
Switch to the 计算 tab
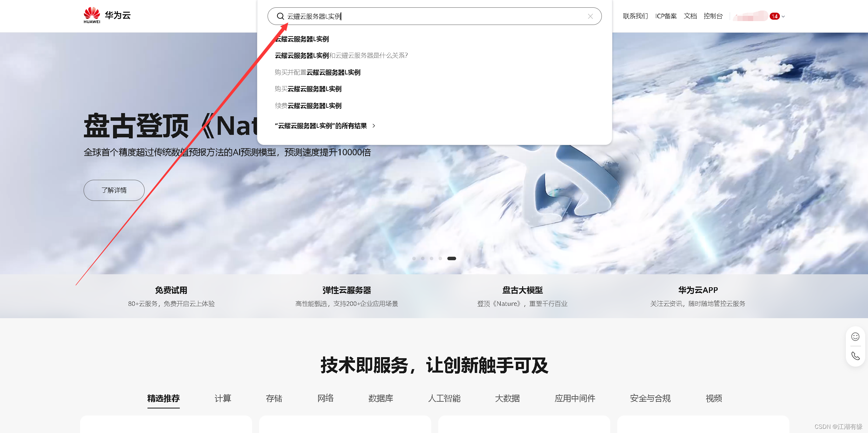click(x=223, y=399)
